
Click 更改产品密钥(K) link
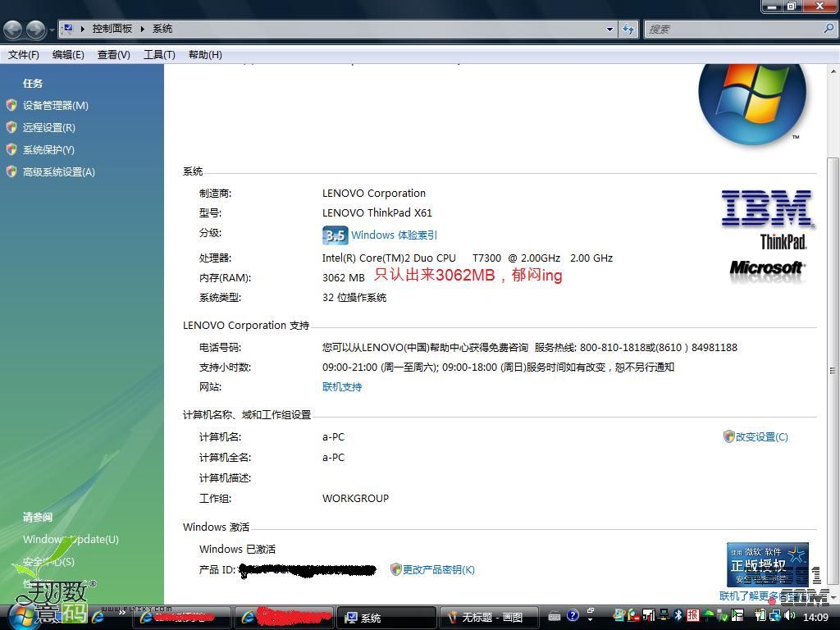pos(438,569)
